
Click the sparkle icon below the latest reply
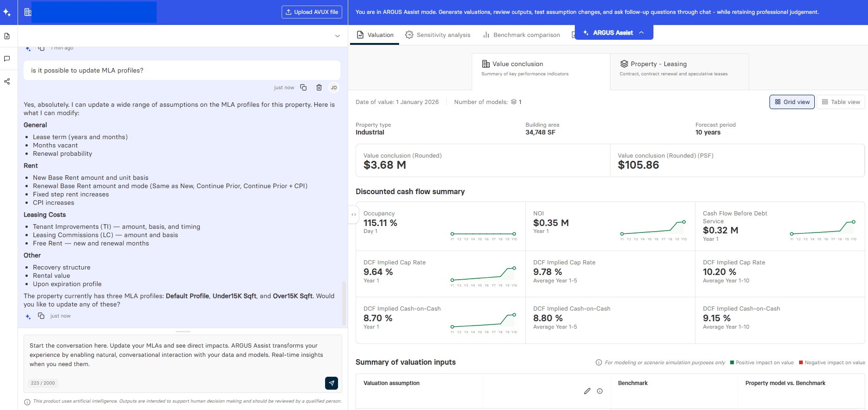[28, 316]
